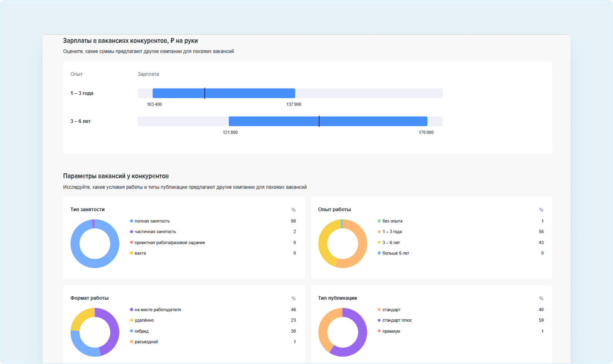Click the green dot next to без опыта
Image resolution: width=613 pixels, height=364 pixels.
(x=379, y=221)
